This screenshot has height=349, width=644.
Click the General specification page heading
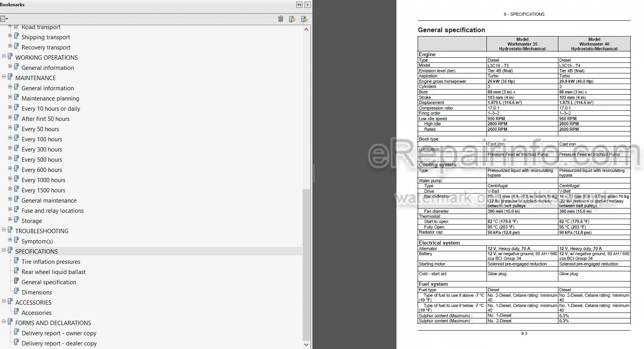coord(451,30)
